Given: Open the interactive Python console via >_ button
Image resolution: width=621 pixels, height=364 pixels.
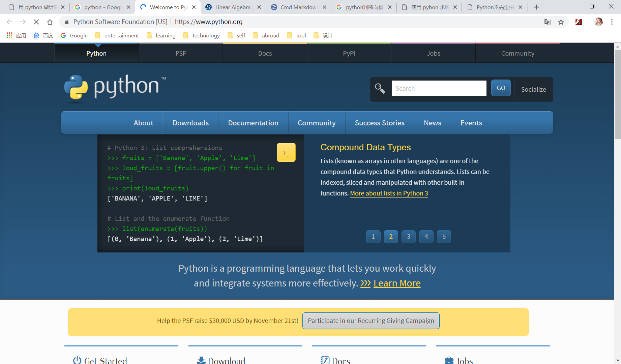Looking at the screenshot, I should (286, 152).
